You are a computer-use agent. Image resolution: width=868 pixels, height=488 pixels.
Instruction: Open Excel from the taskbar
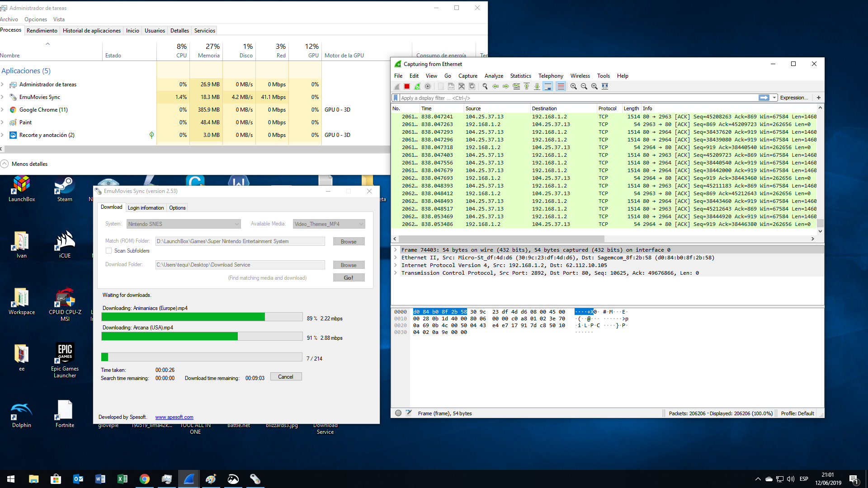123,479
